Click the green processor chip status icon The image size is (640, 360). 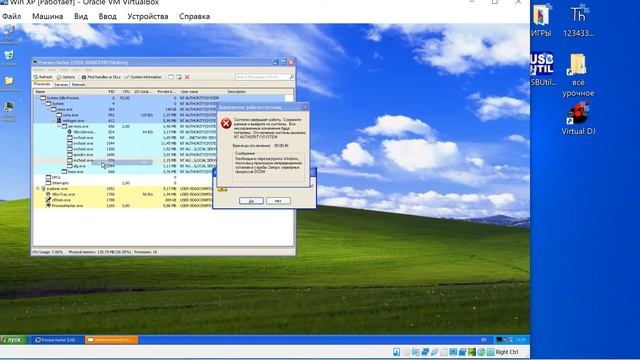coord(472,352)
